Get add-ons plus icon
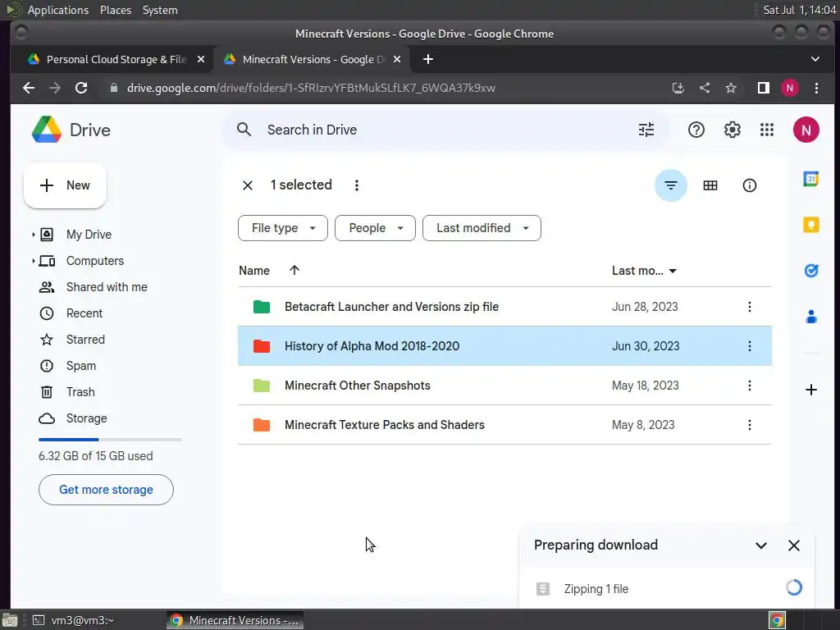Image resolution: width=840 pixels, height=630 pixels. [811, 390]
